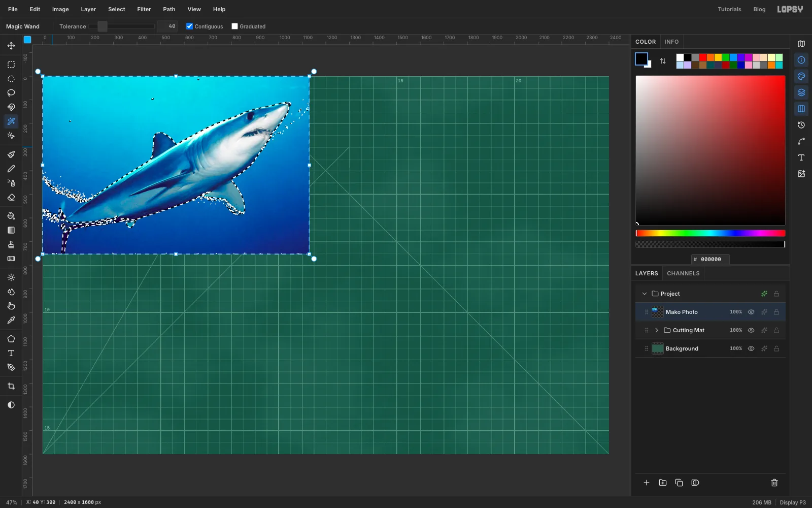Viewport: 812px width, 508px height.
Task: Click the rainbow hue slider
Action: [710, 233]
